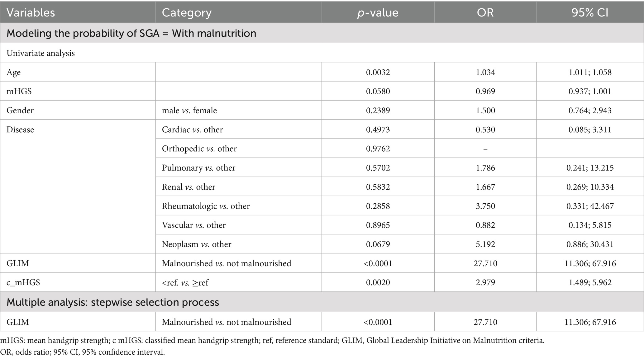Image resolution: width=644 pixels, height=359 pixels.
Task: Select the 'Univariate analysis' subheading row
Action: 41,53
